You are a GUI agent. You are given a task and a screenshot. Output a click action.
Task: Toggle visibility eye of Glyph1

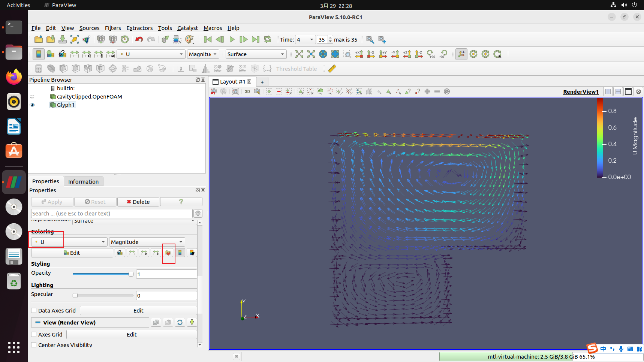click(32, 105)
